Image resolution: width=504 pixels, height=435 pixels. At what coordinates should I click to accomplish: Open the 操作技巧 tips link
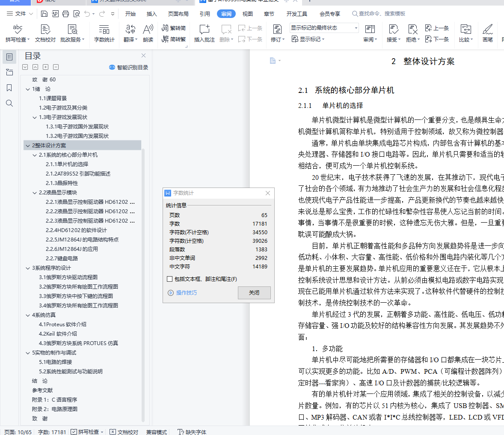tap(183, 293)
